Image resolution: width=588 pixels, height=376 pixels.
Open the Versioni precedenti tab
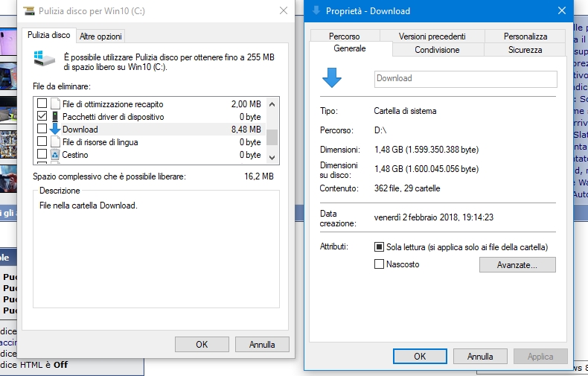pos(432,36)
